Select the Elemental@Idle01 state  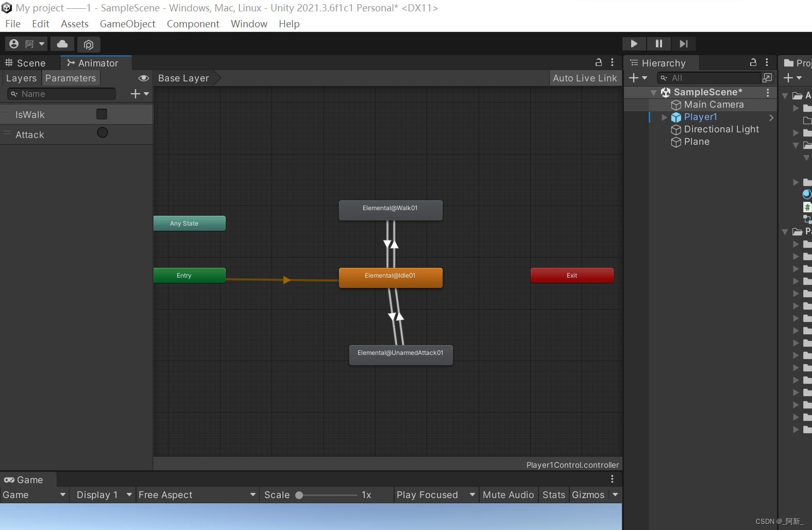tap(391, 278)
